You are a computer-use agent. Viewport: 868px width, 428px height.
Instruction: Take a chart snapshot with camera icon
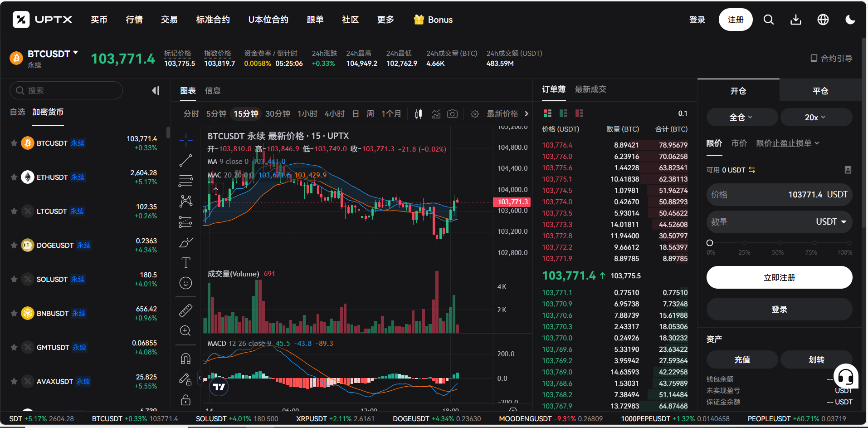(x=453, y=114)
